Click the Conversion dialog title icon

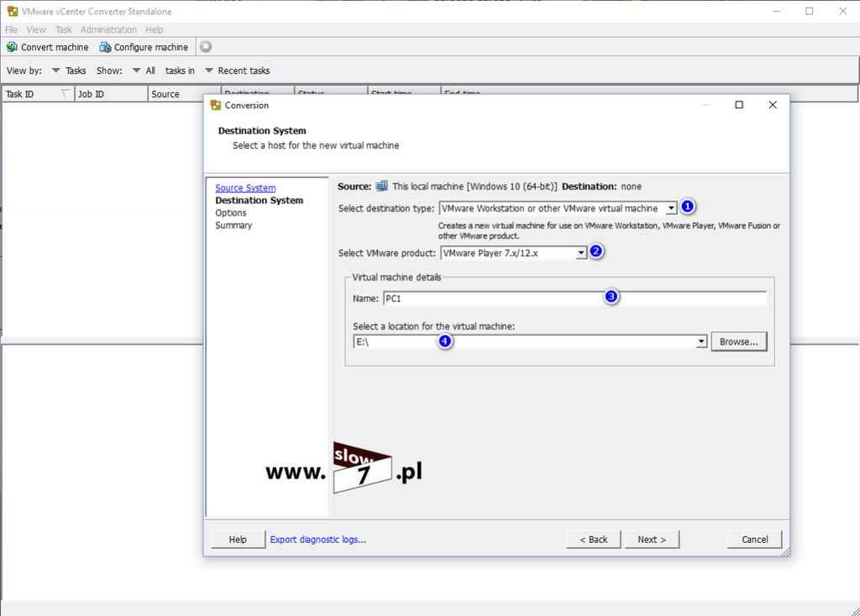(216, 105)
